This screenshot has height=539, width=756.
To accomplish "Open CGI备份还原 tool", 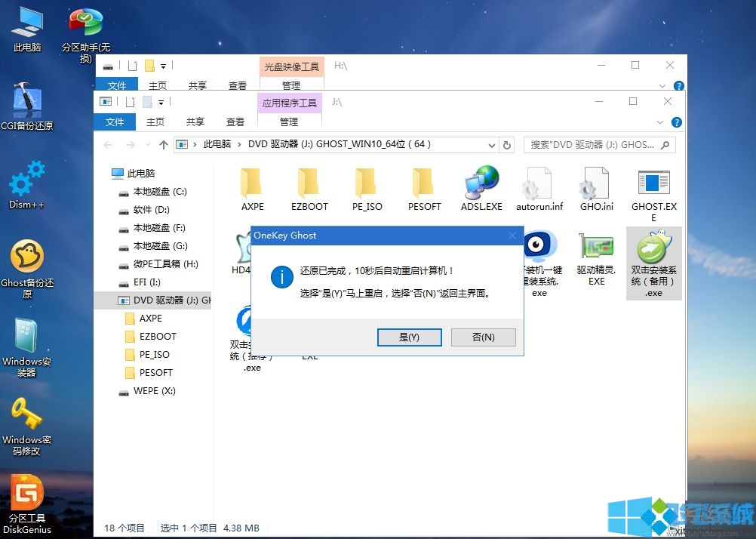I will [26, 102].
